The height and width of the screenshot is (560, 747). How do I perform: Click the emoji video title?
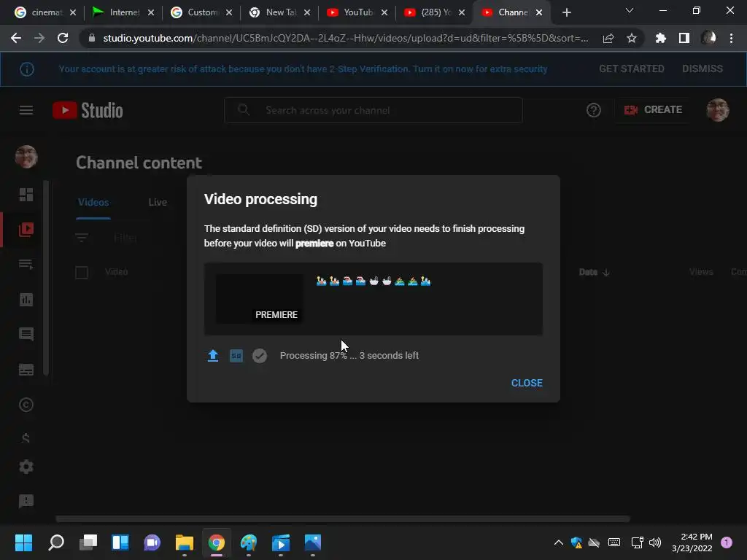pos(373,281)
